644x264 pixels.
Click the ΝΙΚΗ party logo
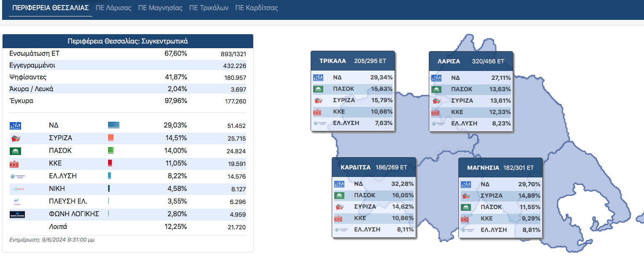pos(17,189)
